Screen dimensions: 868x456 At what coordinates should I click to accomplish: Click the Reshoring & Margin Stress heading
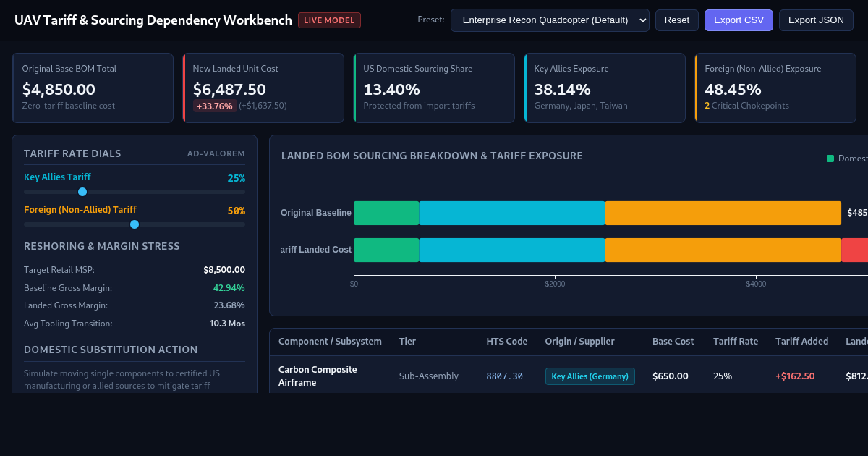(x=102, y=246)
